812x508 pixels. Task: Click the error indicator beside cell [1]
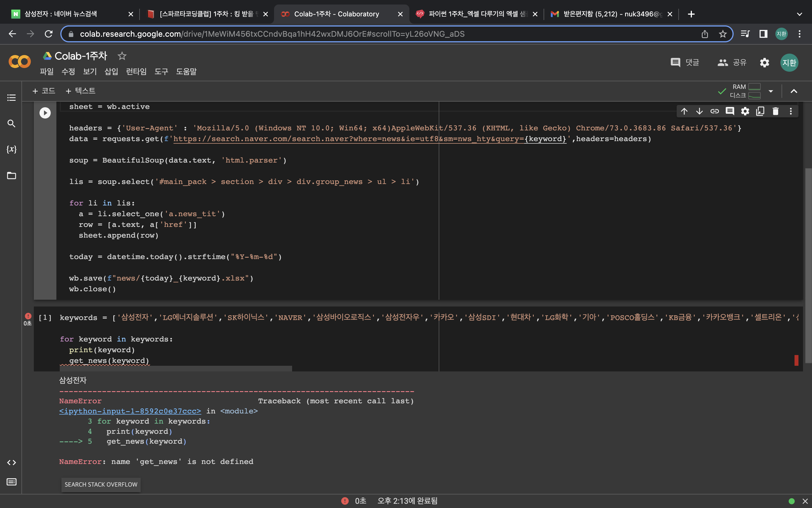[x=28, y=316]
